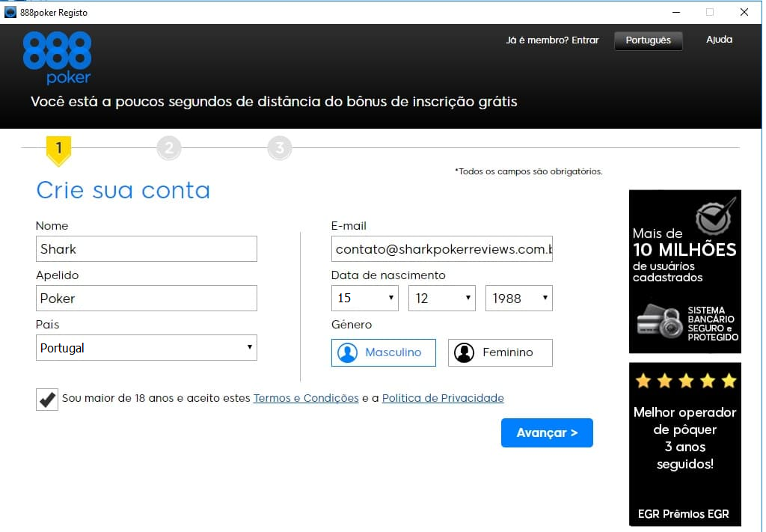This screenshot has width=766, height=532.
Task: Focus the Nome field containing Shark
Action: click(x=147, y=248)
